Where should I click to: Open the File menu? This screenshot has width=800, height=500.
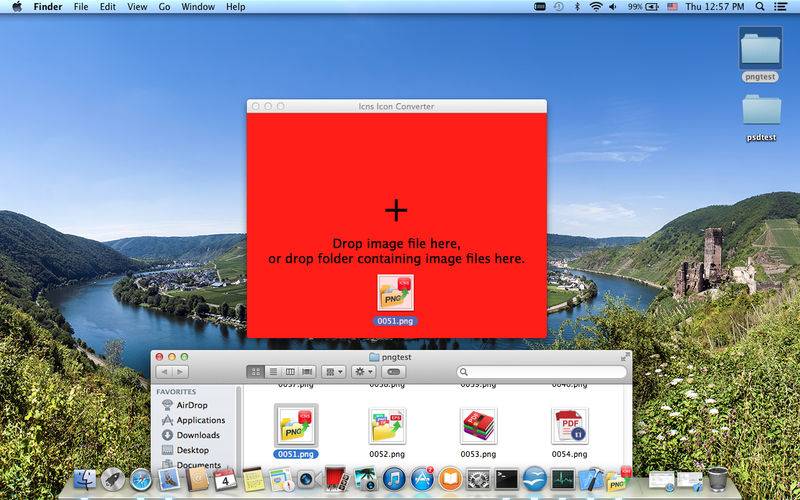81,7
